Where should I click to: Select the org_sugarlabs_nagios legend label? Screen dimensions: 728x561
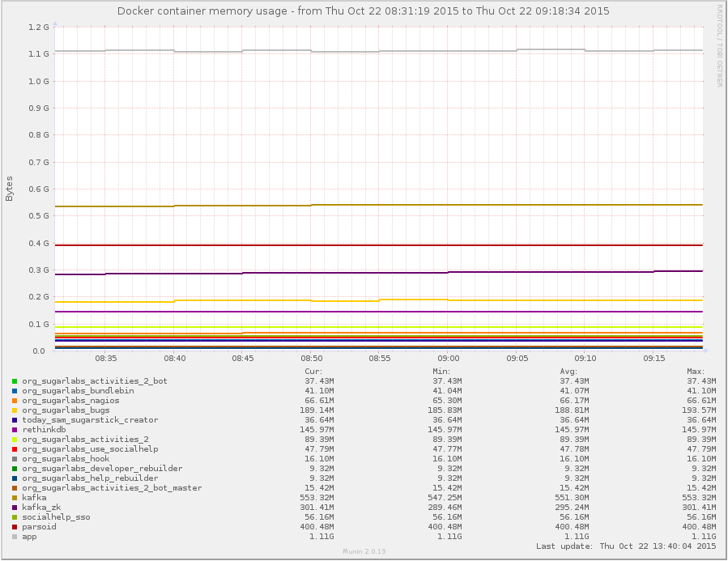pos(70,401)
